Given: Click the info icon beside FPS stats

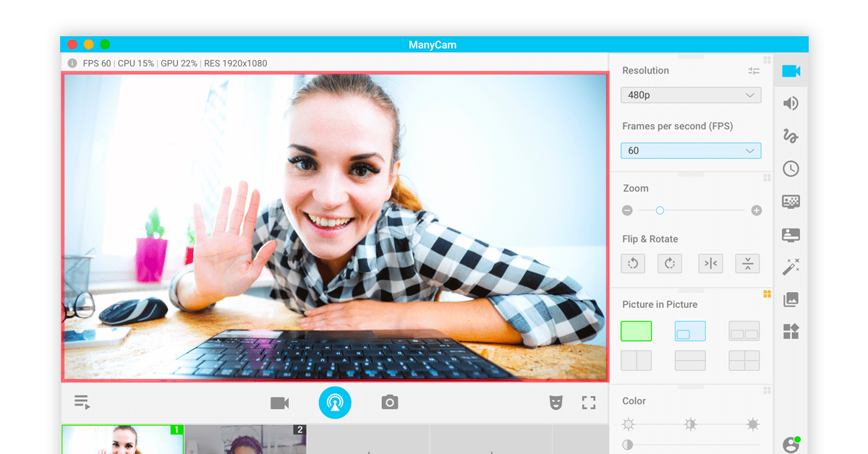Looking at the screenshot, I should 72,63.
